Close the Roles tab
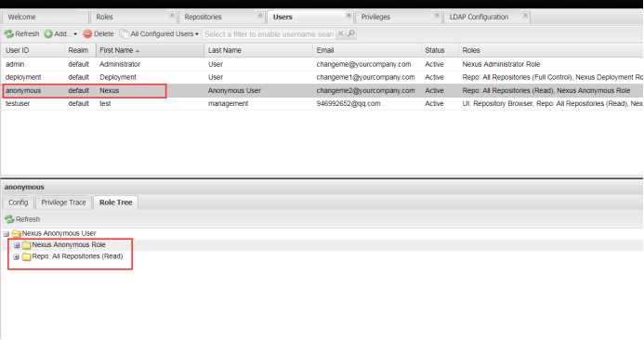 pyautogui.click(x=172, y=16)
